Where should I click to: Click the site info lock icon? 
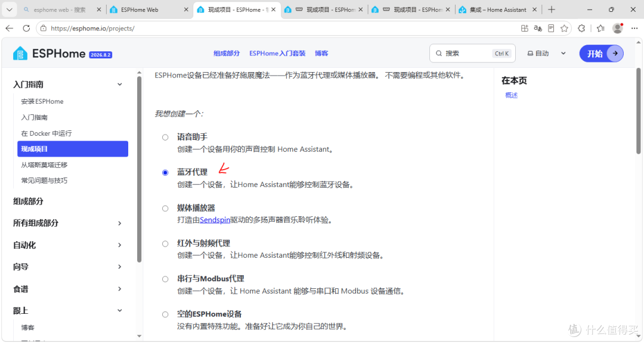coord(44,29)
